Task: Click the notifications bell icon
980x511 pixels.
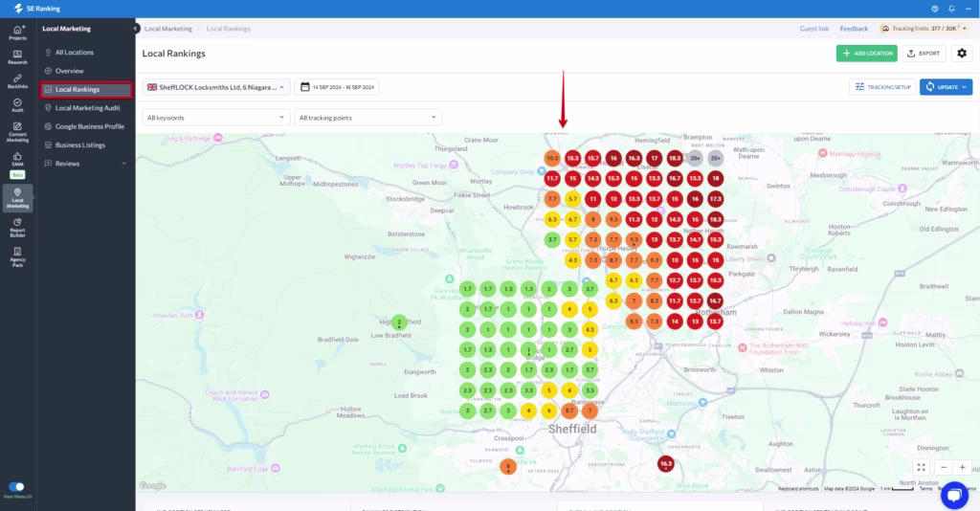Action: [951, 9]
